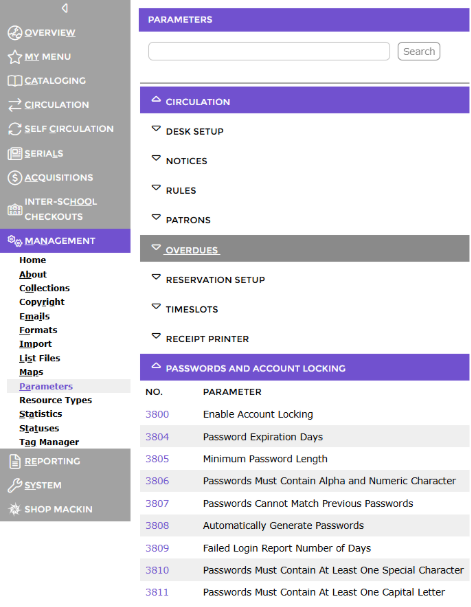The width and height of the screenshot is (471, 607).
Task: Open My Menu section
Action: pos(48,57)
